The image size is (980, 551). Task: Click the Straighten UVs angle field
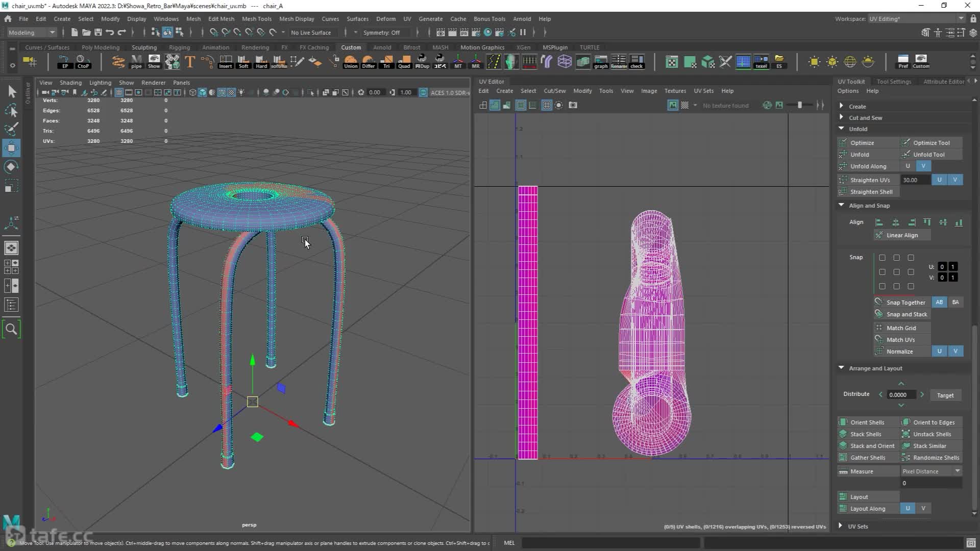[916, 180]
